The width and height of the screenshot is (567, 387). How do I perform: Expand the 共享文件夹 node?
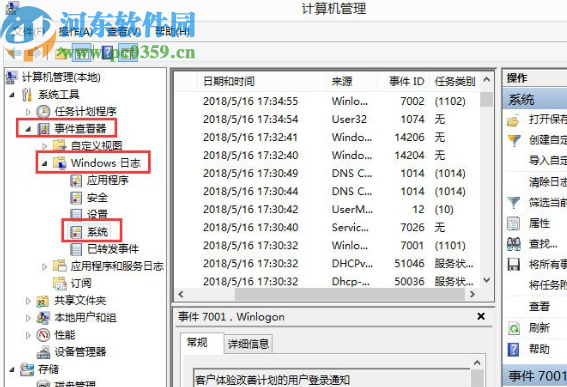tap(28, 301)
